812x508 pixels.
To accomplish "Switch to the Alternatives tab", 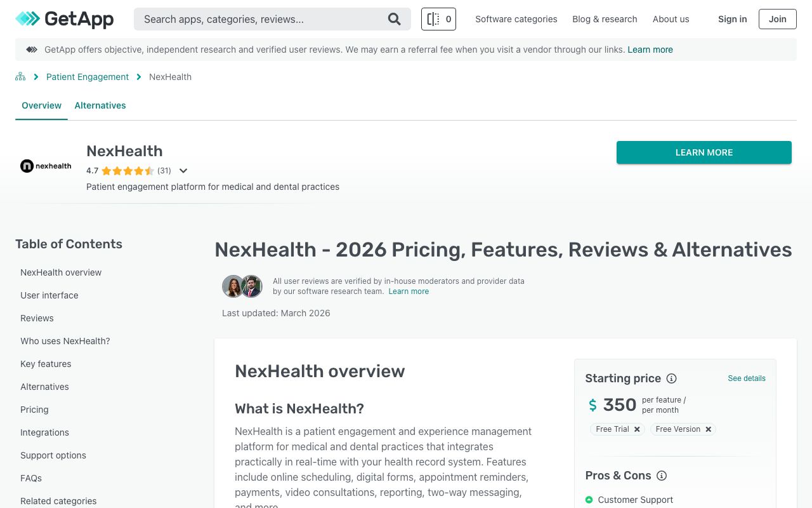I will coord(100,105).
